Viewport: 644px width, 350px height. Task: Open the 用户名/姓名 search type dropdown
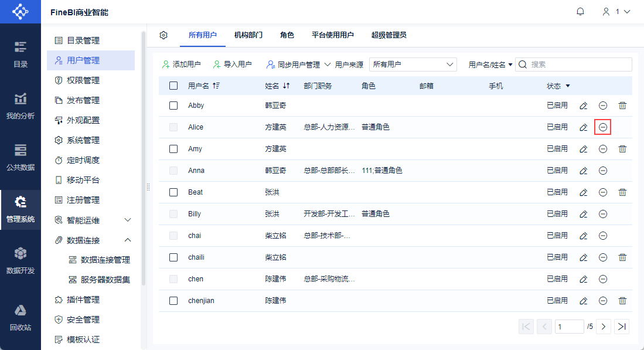pos(490,64)
